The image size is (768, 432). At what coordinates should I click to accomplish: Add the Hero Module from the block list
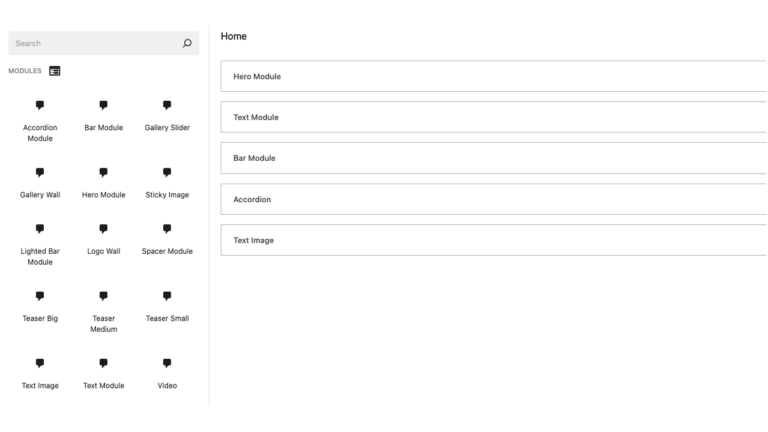click(103, 172)
